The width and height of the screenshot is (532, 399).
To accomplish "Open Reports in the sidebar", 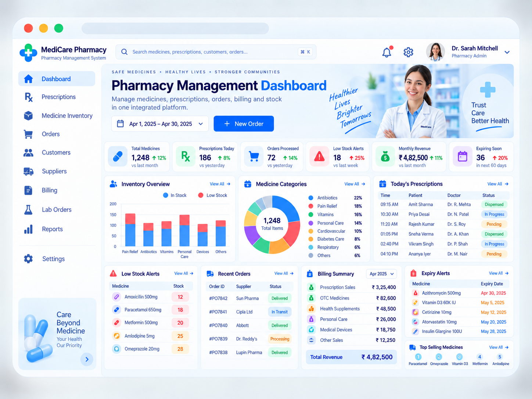I will [57, 229].
